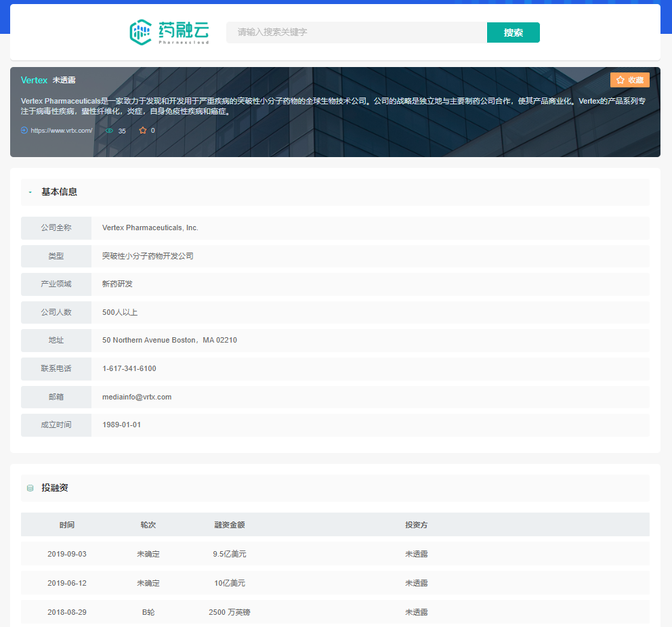Click the 联系电话 row label

tap(56, 369)
